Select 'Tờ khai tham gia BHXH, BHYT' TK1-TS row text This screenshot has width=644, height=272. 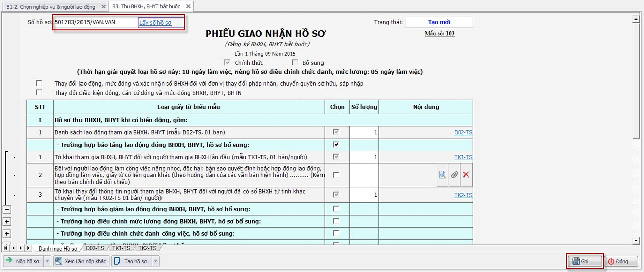tap(181, 157)
